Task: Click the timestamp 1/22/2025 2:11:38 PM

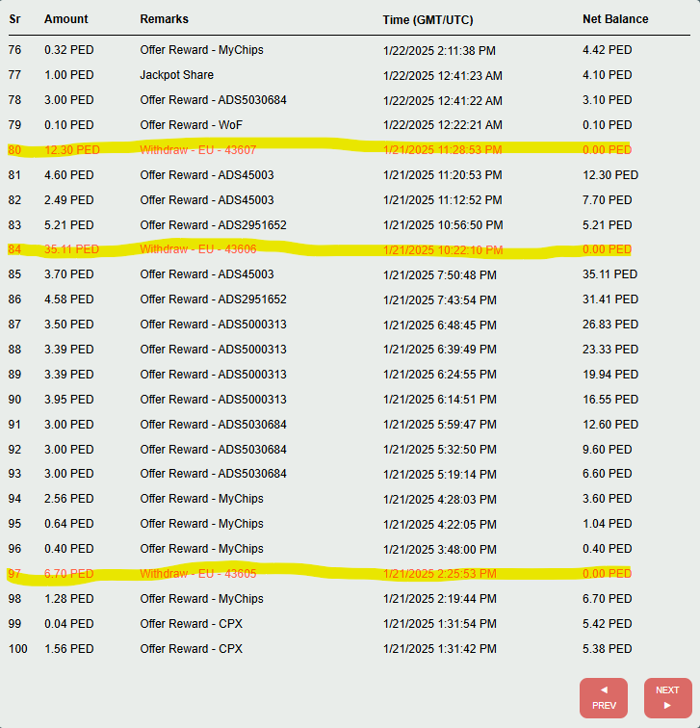Action: [x=439, y=51]
